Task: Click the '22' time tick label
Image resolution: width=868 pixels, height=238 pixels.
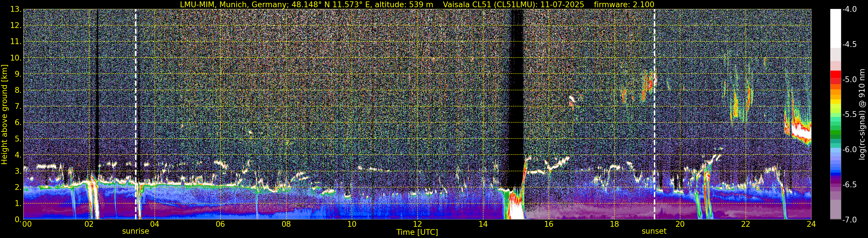Action: pos(746,224)
